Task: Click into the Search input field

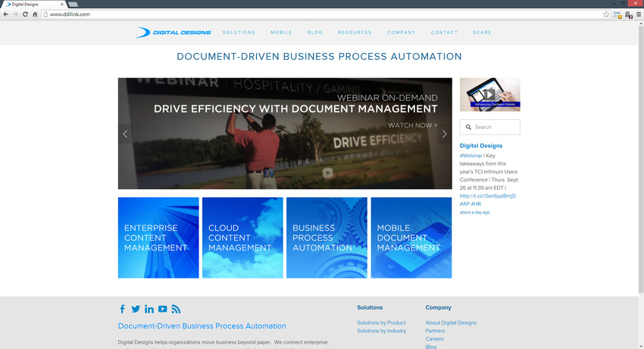Action: (x=490, y=127)
